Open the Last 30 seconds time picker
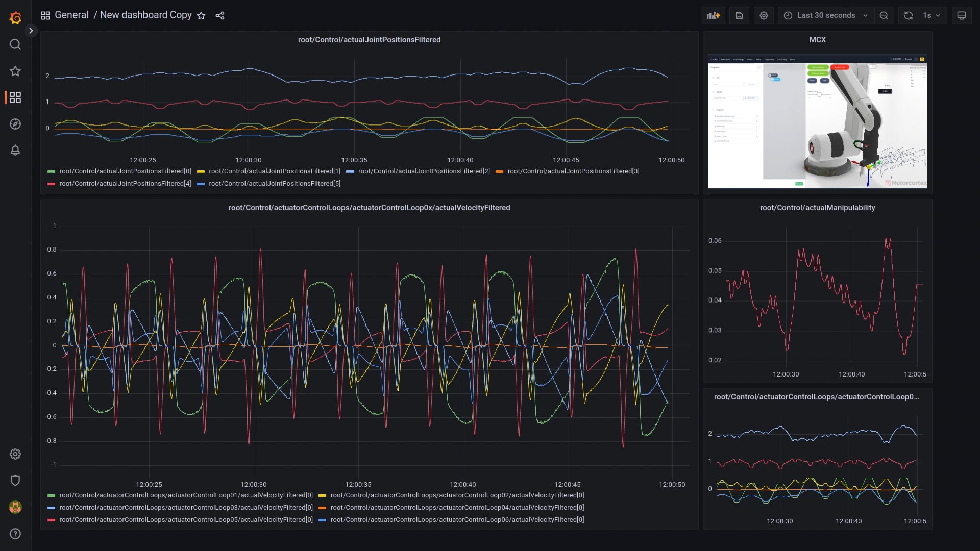 825,15
